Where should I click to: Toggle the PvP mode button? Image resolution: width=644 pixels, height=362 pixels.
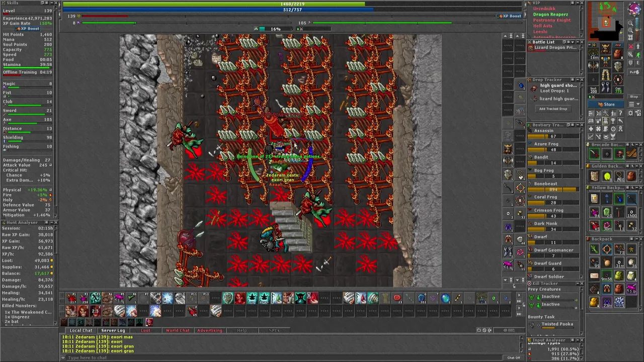[634, 72]
